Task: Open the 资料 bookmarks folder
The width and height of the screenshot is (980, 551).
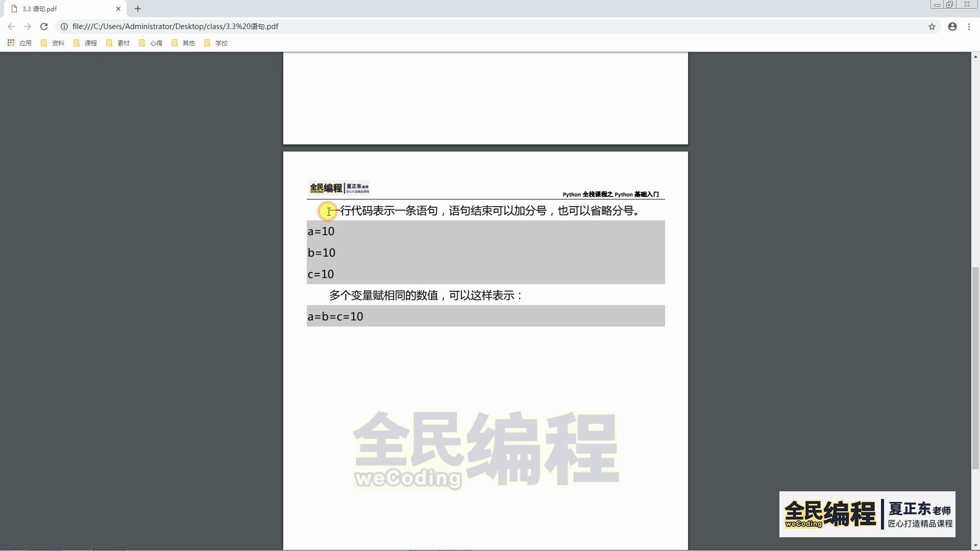Action: tap(53, 43)
